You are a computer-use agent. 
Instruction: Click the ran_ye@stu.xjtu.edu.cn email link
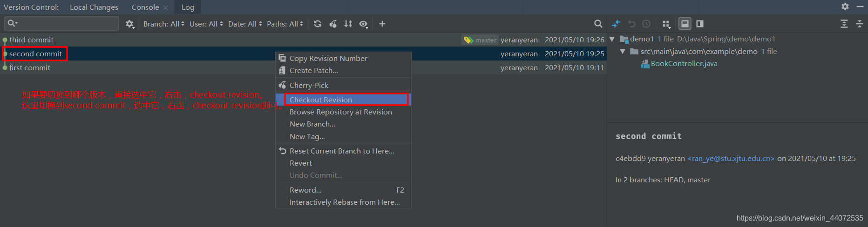tap(731, 159)
